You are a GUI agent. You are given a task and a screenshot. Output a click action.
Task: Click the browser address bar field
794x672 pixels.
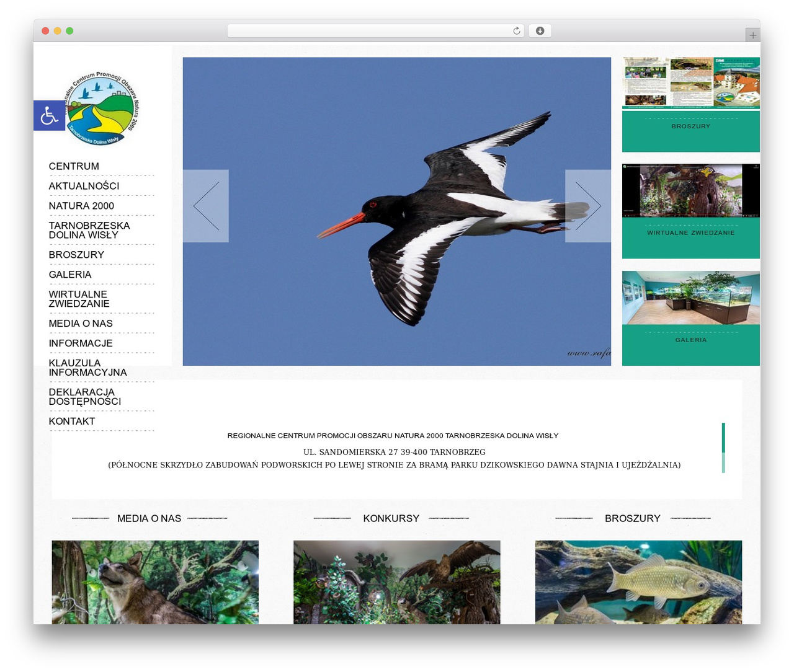[x=375, y=31]
